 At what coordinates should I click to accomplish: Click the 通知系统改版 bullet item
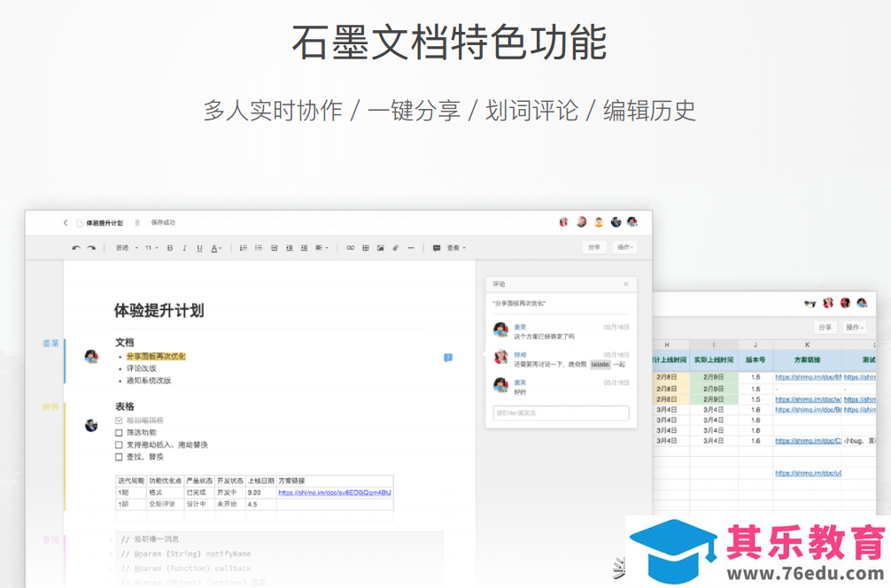point(148,381)
